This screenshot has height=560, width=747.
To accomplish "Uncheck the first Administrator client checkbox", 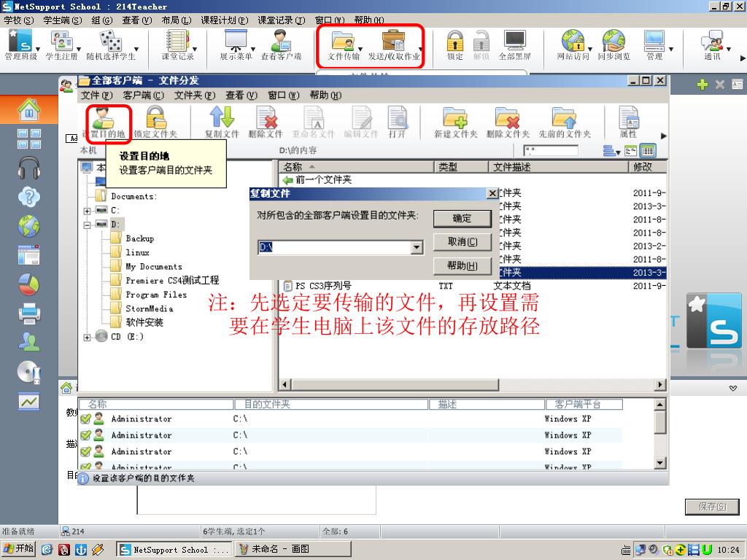I will [x=86, y=419].
